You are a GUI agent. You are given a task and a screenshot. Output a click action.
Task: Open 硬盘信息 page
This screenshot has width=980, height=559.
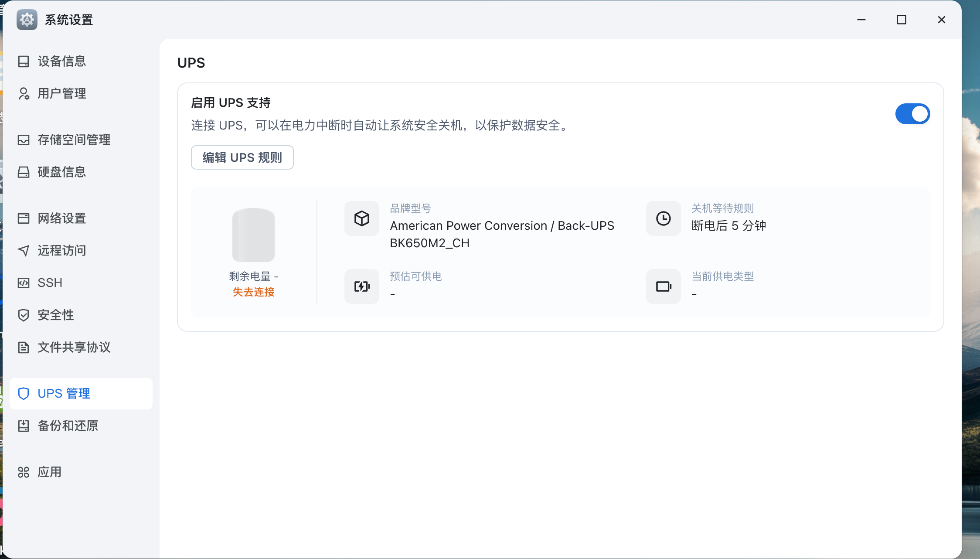[x=81, y=172]
